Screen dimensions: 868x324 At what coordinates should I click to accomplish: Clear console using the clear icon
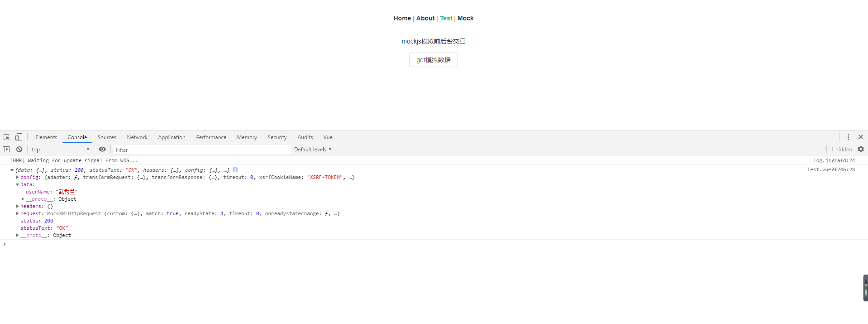19,149
